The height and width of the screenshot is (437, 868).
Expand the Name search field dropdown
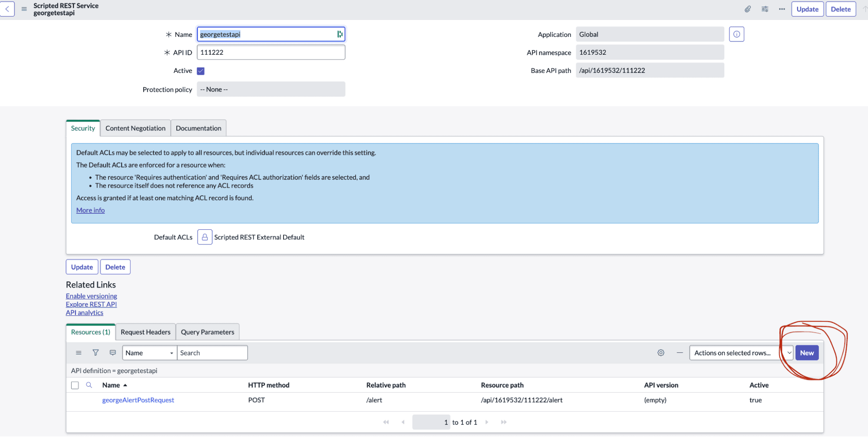coord(150,353)
